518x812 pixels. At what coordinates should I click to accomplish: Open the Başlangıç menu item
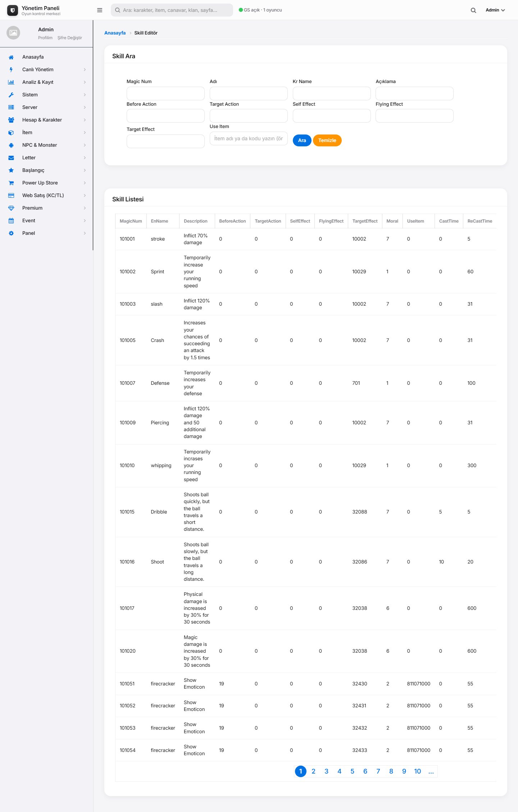click(46, 170)
